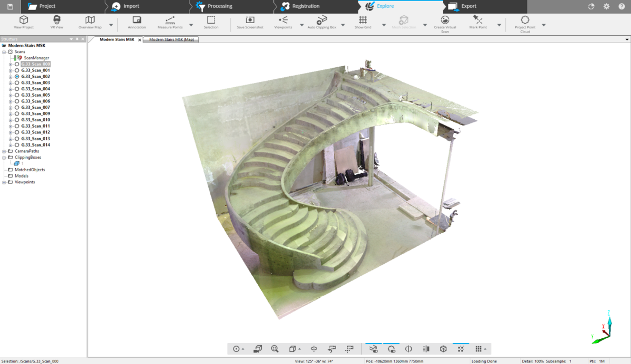631x364 pixels.
Task: Open the Viewpoints toolbar dropdown arrow
Action: (302, 25)
